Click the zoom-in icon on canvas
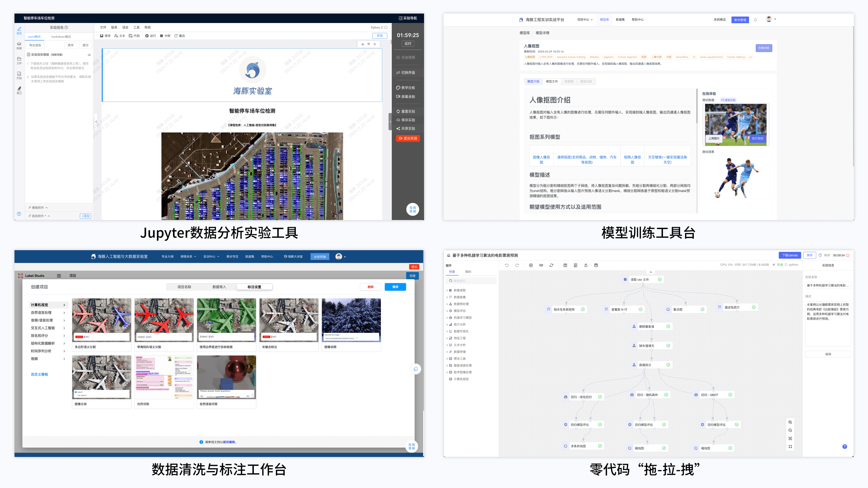Image resolution: width=868 pixels, height=488 pixels. point(790,422)
